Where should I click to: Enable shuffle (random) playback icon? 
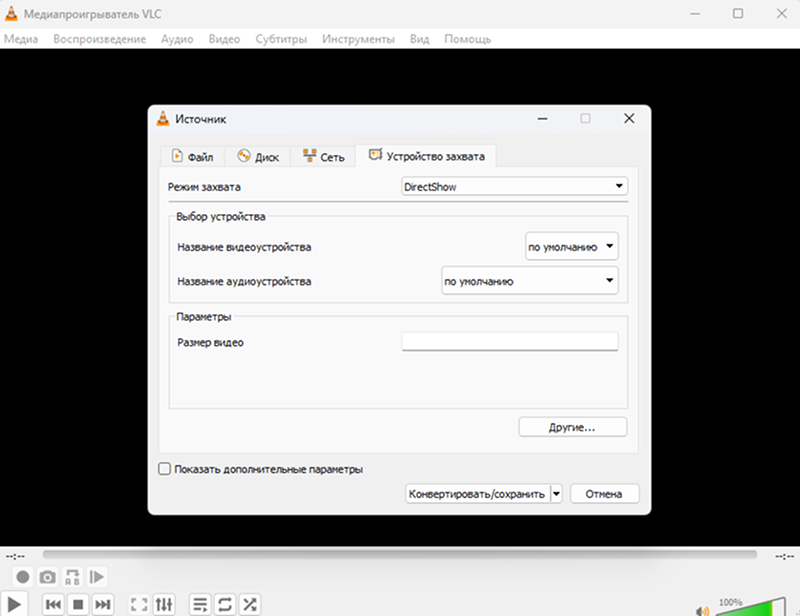(249, 605)
